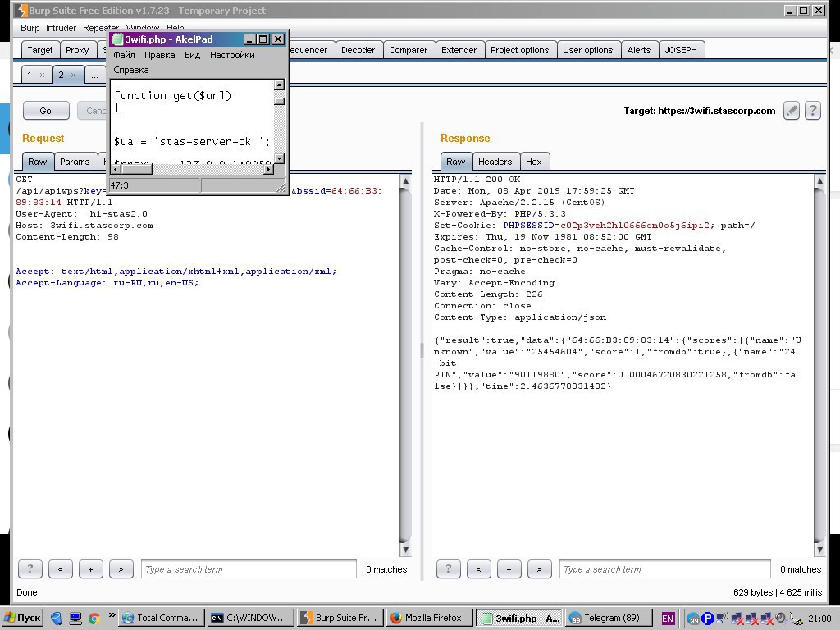Select the response Hex tab
Viewport: 840px width, 630px height.
pos(533,162)
